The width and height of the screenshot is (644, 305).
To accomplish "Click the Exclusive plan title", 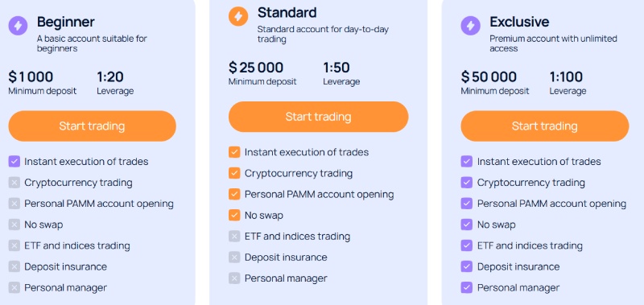I will click(519, 22).
